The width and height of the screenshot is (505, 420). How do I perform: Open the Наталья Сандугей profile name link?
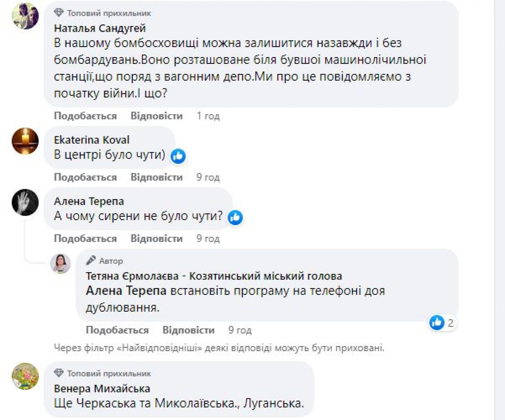(100, 28)
